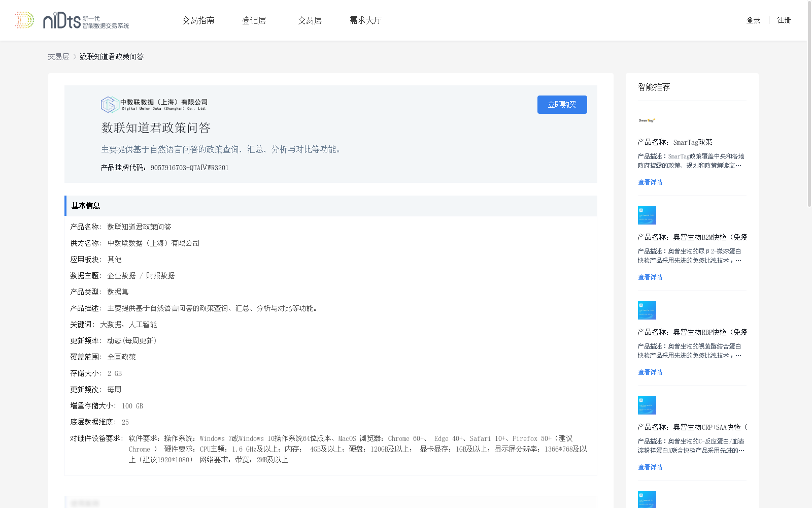Open the 交易指南 menu
The image size is (812, 508).
198,20
